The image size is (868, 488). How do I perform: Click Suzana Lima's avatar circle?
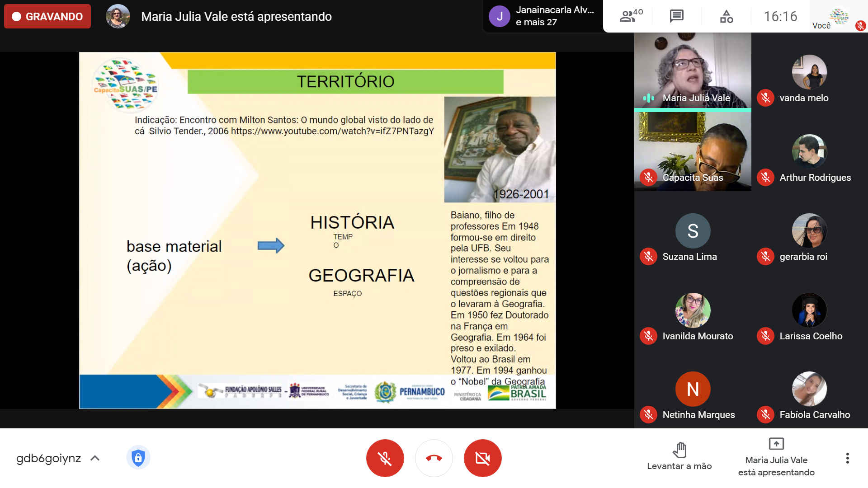(x=692, y=230)
